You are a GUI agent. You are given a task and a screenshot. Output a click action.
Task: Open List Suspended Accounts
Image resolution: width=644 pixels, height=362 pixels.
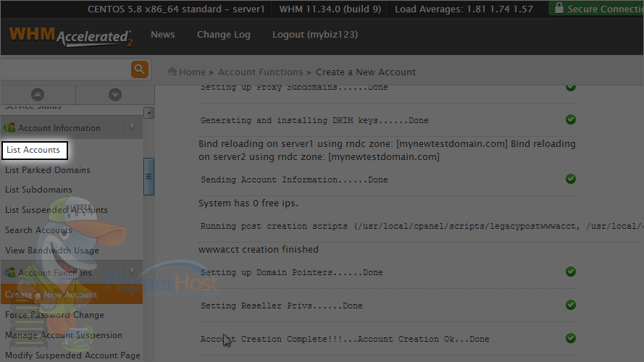57,210
